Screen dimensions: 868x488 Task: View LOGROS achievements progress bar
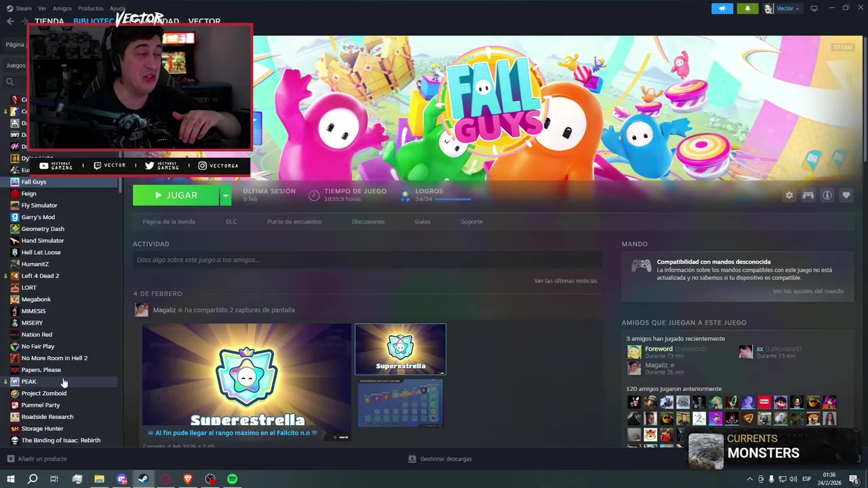point(452,199)
